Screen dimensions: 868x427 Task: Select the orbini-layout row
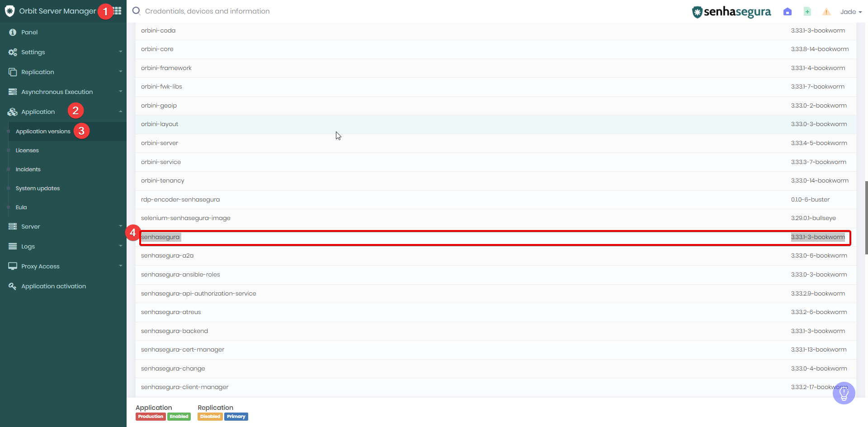point(495,124)
